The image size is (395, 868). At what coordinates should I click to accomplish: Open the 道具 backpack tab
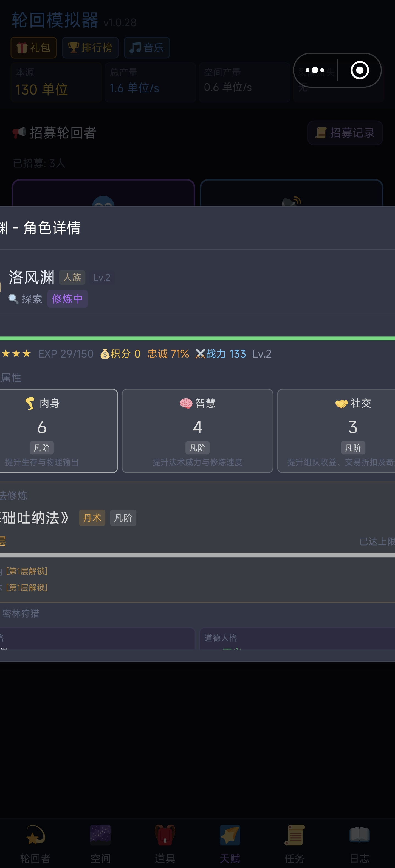pos(165,844)
